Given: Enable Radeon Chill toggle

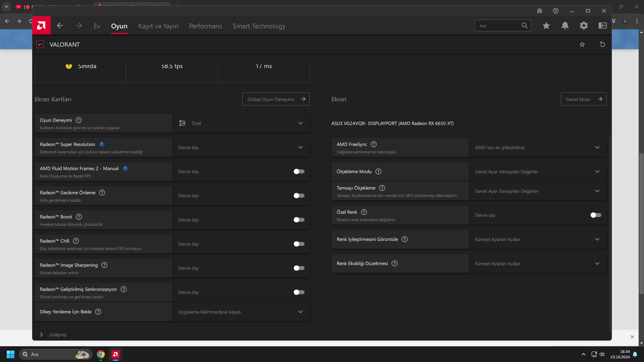Looking at the screenshot, I should click(299, 244).
